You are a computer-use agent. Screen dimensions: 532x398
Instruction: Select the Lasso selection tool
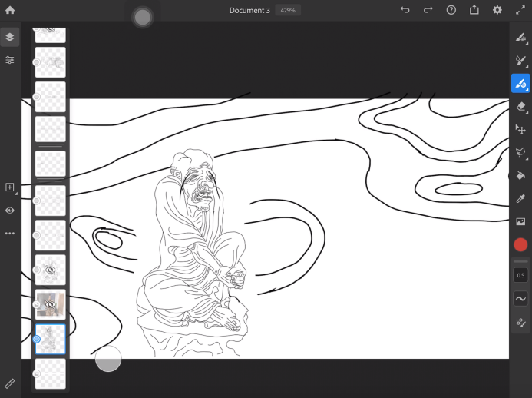pyautogui.click(x=520, y=152)
